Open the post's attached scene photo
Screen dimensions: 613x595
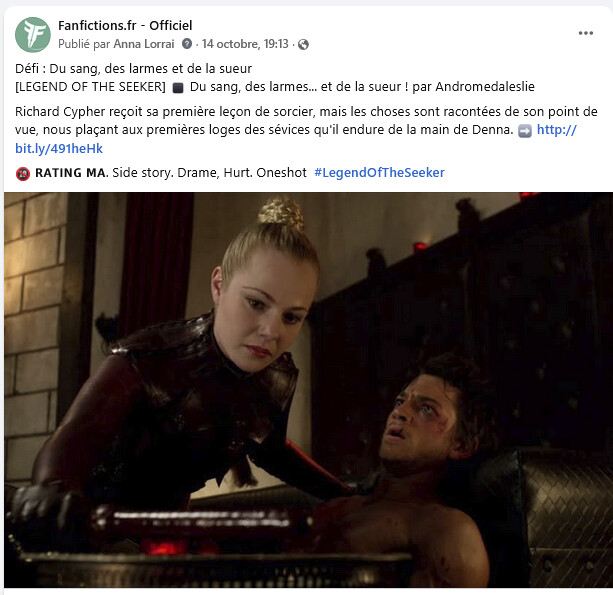coord(308,389)
